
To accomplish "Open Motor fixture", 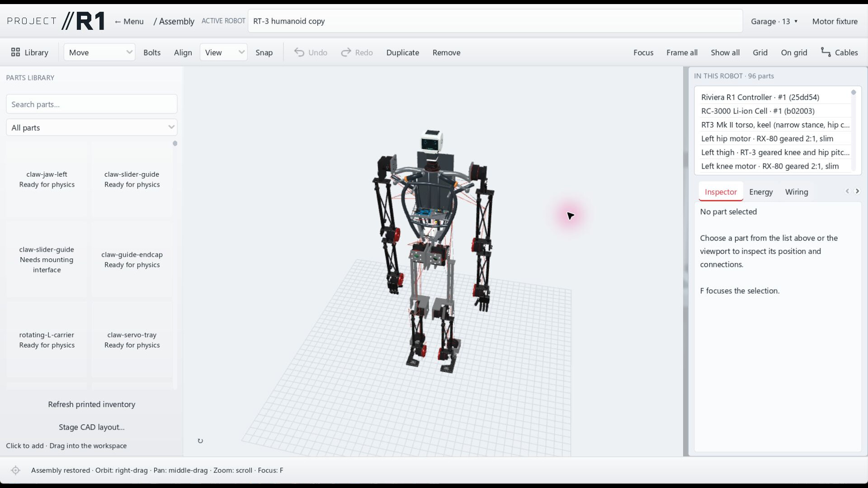I will tap(835, 21).
